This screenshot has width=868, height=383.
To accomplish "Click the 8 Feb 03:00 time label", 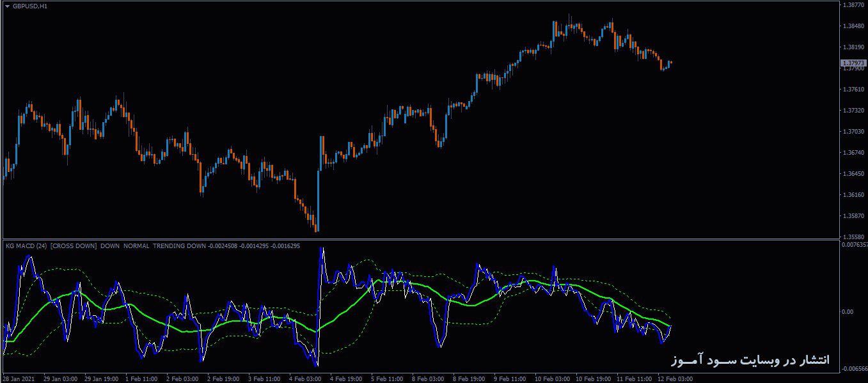I will (x=429, y=379).
